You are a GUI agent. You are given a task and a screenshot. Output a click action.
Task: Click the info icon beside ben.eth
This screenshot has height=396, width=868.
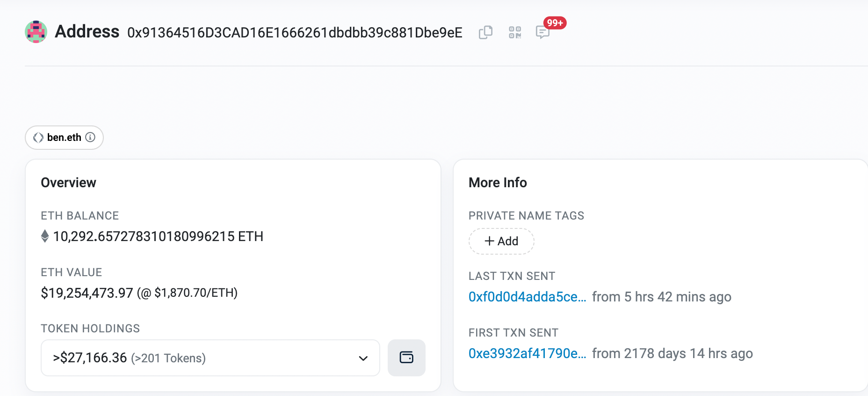[x=90, y=137]
